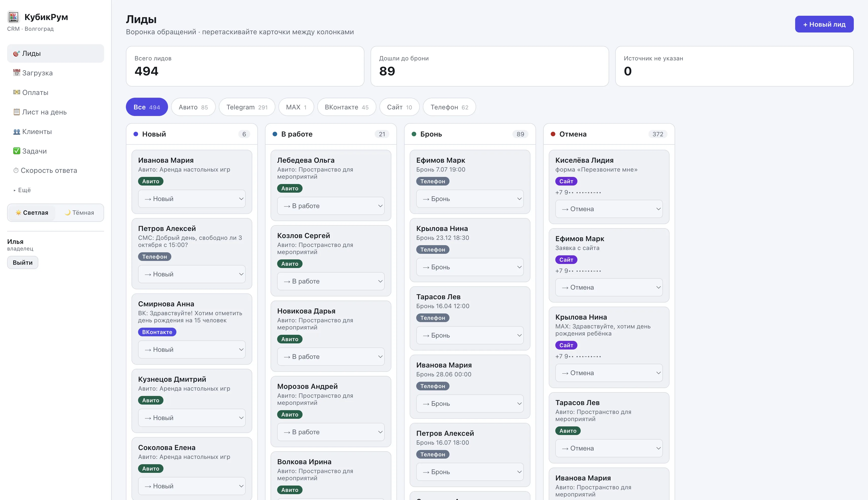This screenshot has height=500, width=868.
Task: Click the Бронь 16.07 18:00 text
Action: [442, 443]
